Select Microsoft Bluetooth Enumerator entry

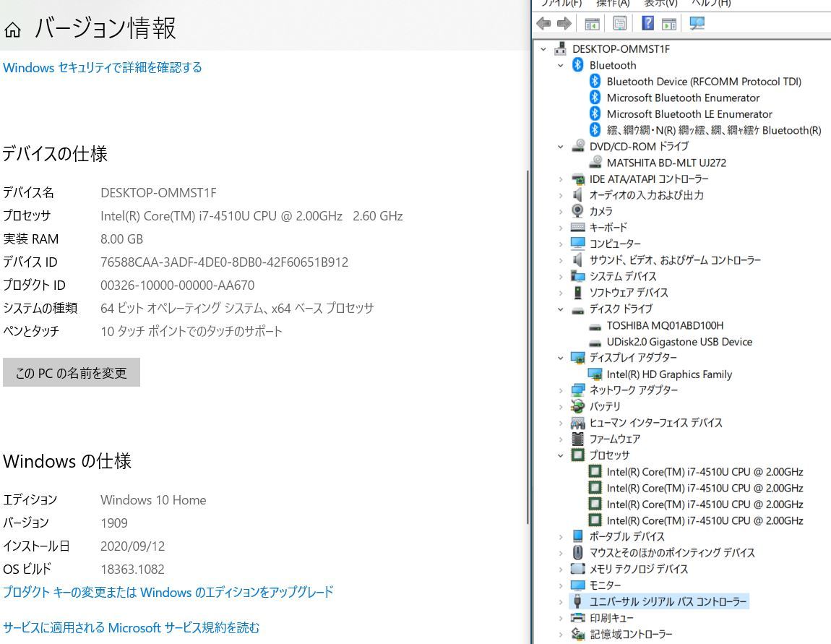coord(683,98)
